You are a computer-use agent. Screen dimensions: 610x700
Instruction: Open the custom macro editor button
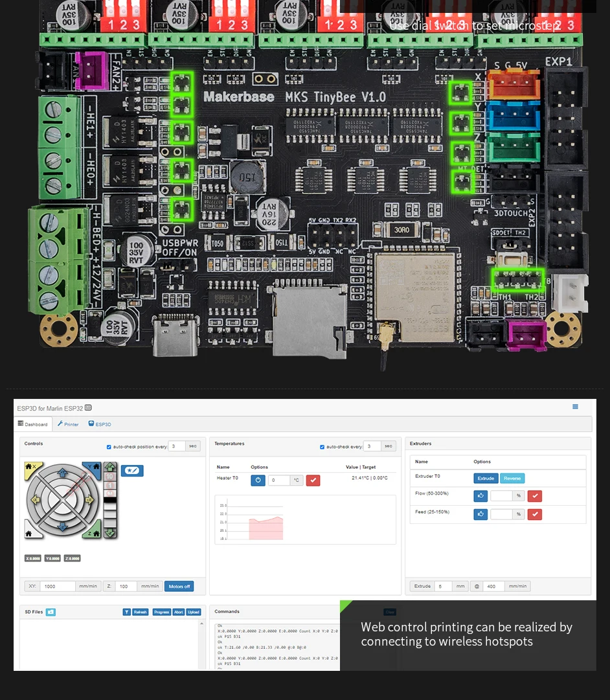click(x=132, y=471)
